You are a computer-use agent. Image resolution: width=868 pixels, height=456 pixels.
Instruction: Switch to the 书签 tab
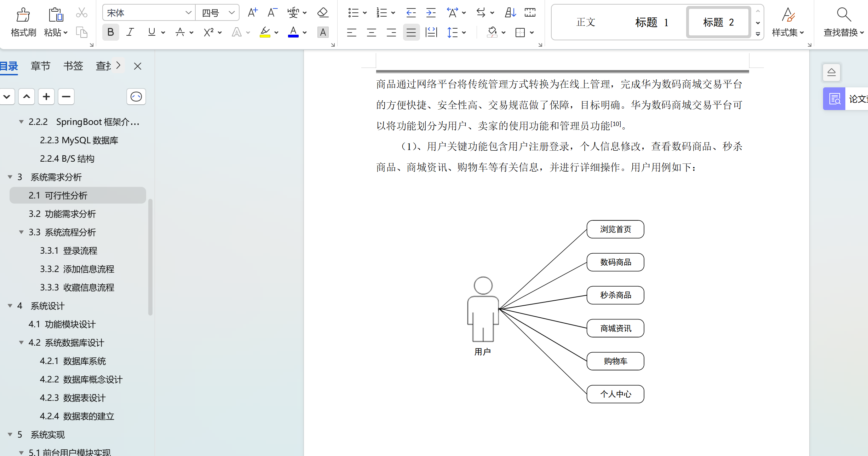(73, 66)
